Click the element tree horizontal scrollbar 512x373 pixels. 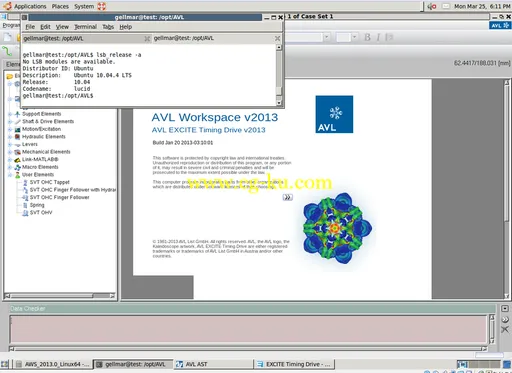[59, 296]
